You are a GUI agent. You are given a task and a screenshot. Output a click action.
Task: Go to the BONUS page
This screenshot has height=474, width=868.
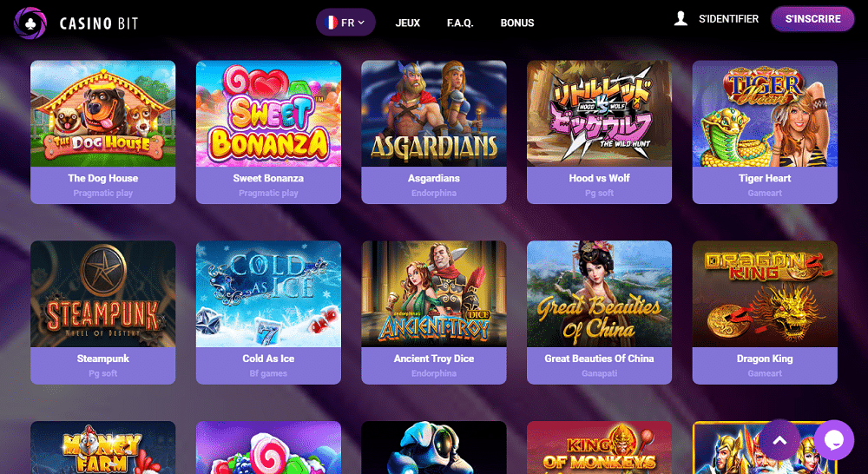(517, 23)
